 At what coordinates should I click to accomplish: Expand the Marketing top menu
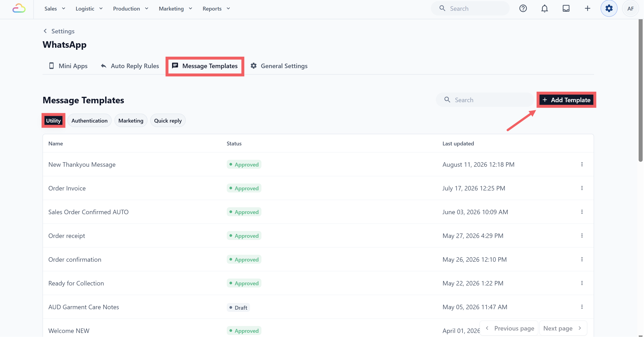pyautogui.click(x=175, y=9)
